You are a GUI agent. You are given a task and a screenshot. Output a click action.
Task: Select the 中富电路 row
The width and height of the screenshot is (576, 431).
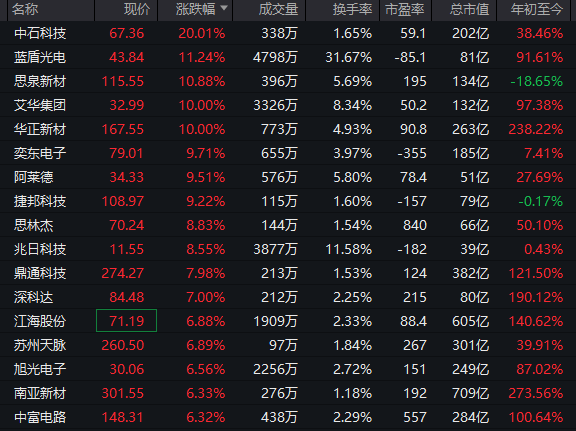coord(288,417)
